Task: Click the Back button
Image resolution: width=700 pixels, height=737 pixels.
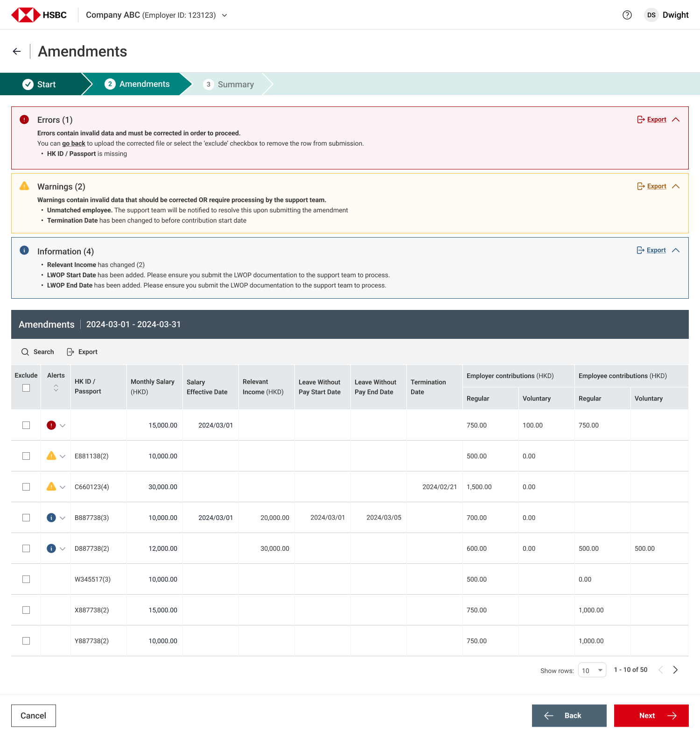Action: click(569, 716)
